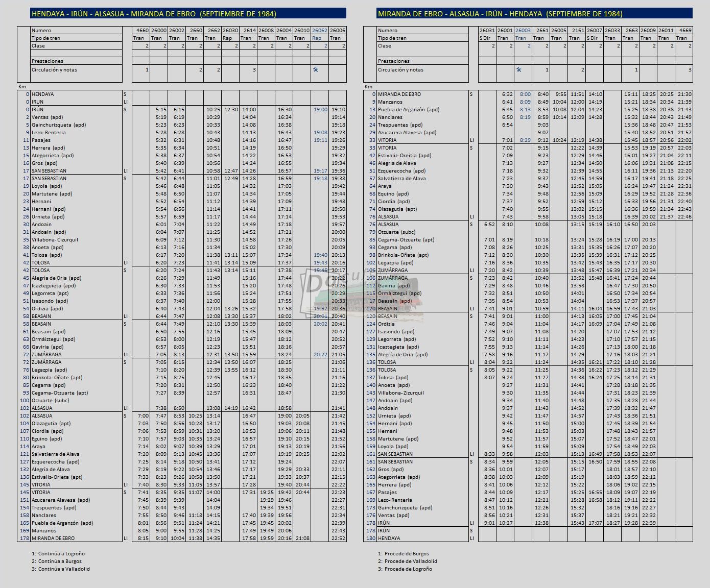Viewport: 710px width, 588px height.
Task: Select train number 26008 header
Action: [x=266, y=31]
